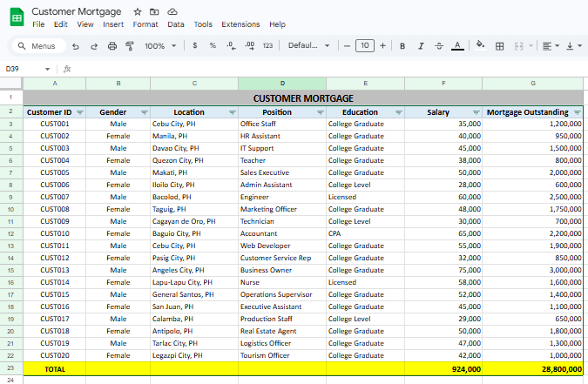
Task: Click the Customer Mortgage document title
Action: [77, 11]
